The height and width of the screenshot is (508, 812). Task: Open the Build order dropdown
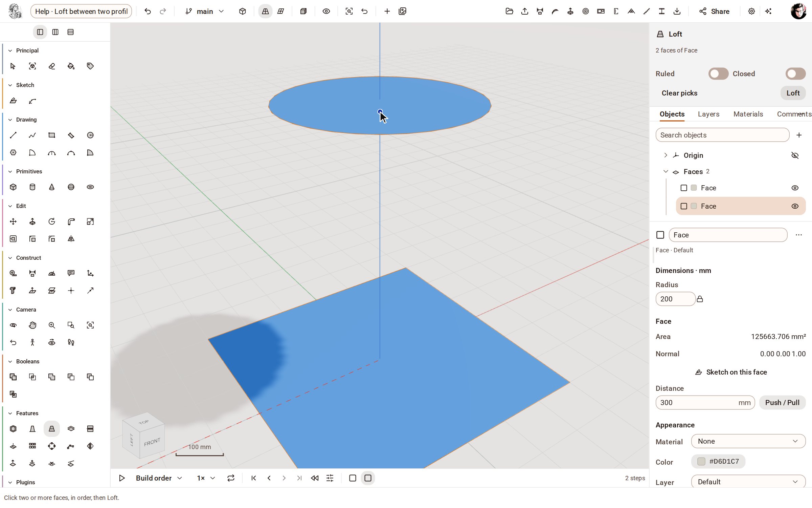[x=159, y=478]
